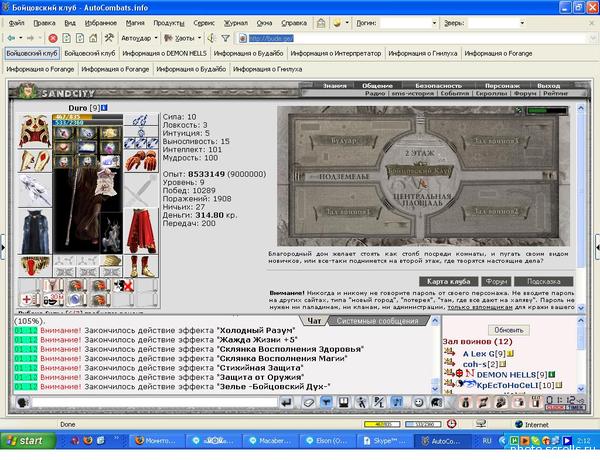600x460 pixels.
Task: Click the building icon in menu bar
Action: [x=321, y=23]
